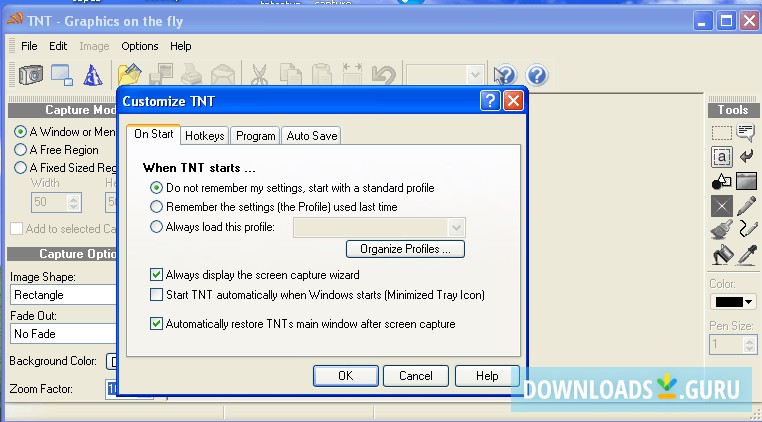
Task: Click the undo arrow icon
Action: click(x=384, y=75)
